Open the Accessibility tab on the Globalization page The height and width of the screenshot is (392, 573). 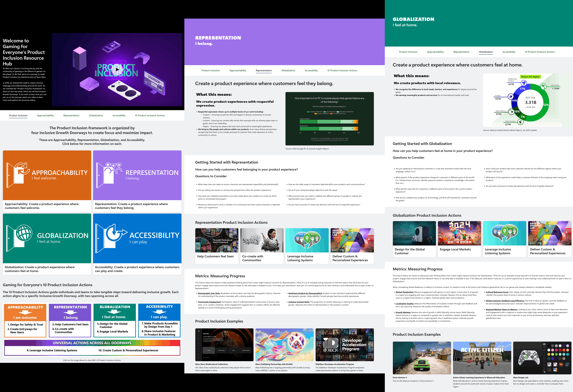[x=509, y=52]
